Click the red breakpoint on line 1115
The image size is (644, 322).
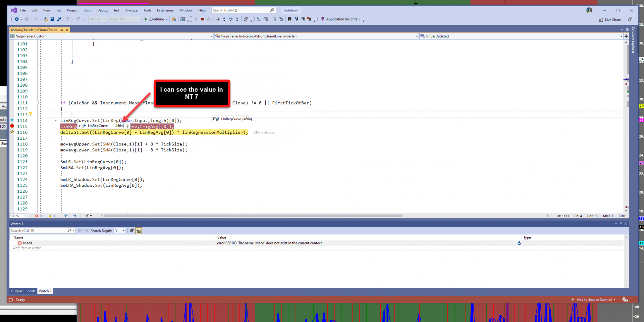tap(12, 126)
